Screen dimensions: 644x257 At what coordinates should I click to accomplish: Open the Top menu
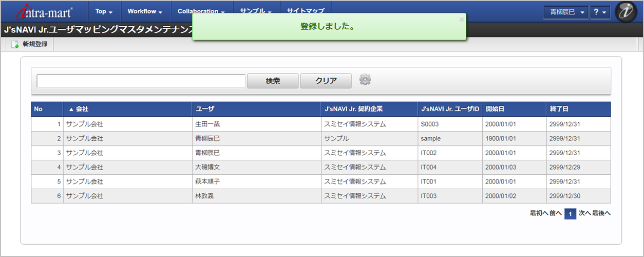tap(104, 11)
